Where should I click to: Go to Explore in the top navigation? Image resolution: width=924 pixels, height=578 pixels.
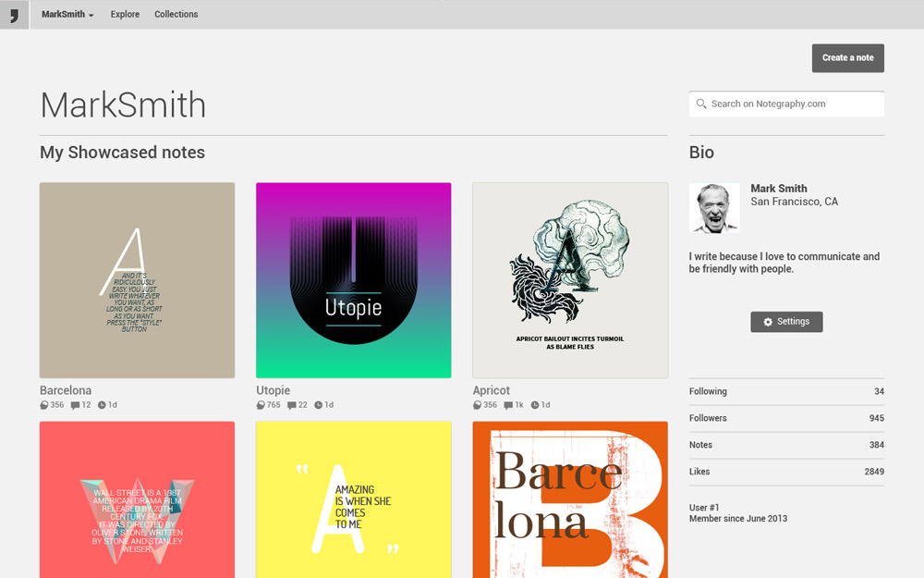click(125, 15)
